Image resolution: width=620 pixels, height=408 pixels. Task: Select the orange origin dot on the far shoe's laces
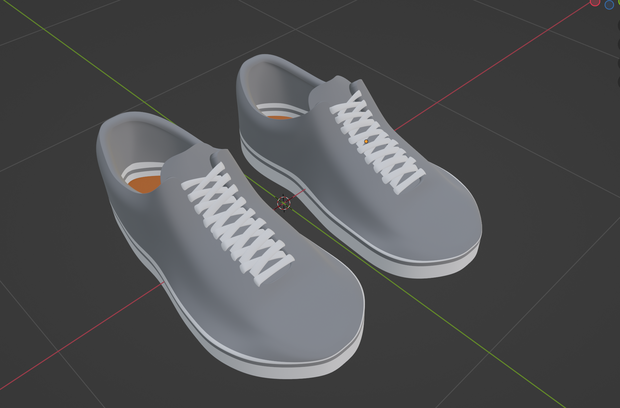coord(367,141)
